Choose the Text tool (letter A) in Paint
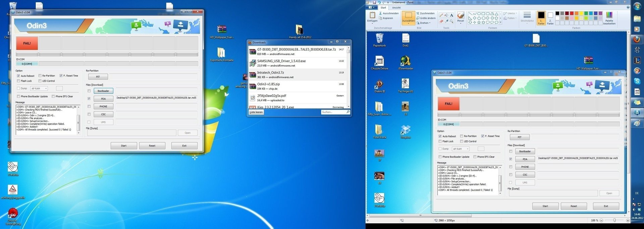This screenshot has width=644, height=229. tap(451, 15)
